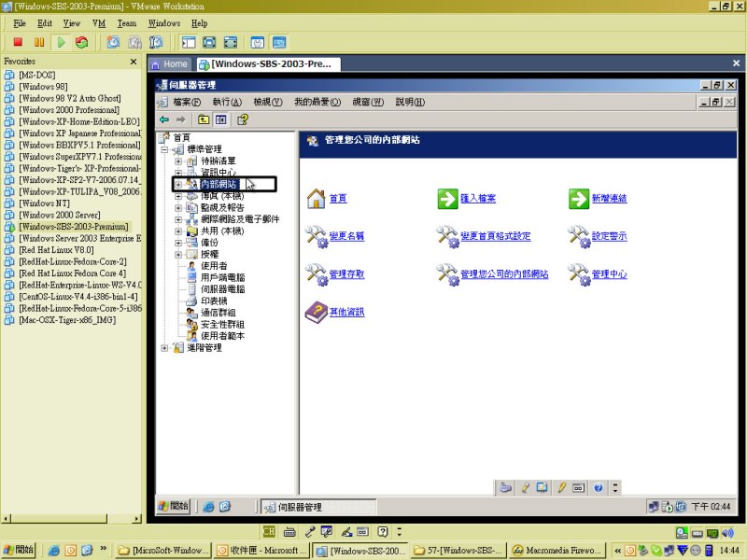
Task: Expand the 備份 tree node
Action: click(178, 243)
